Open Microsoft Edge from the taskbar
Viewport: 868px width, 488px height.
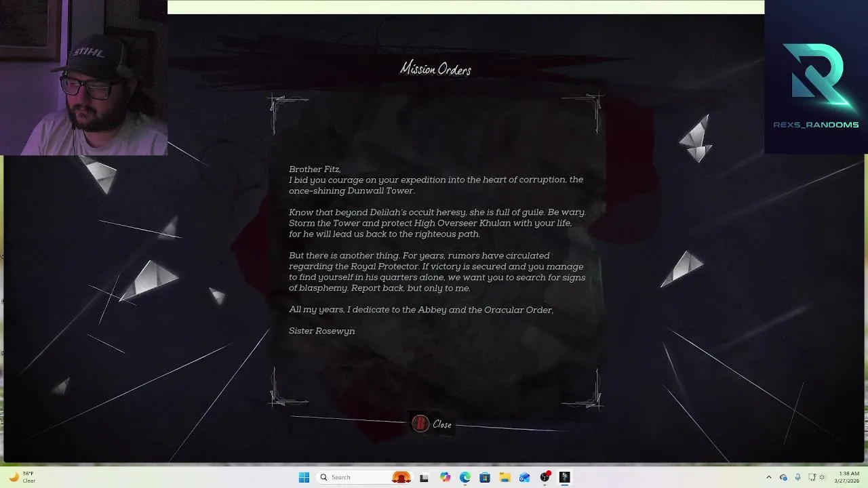coord(465,477)
